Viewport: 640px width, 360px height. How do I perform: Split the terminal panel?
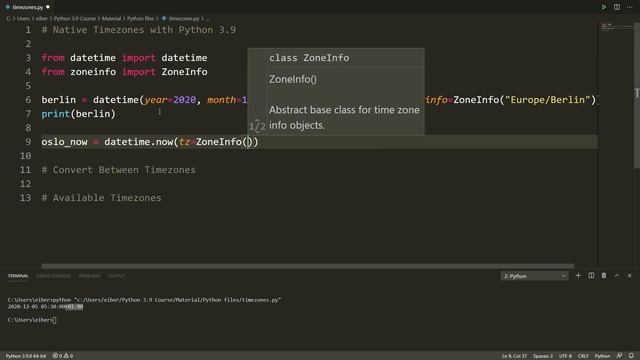[591, 276]
